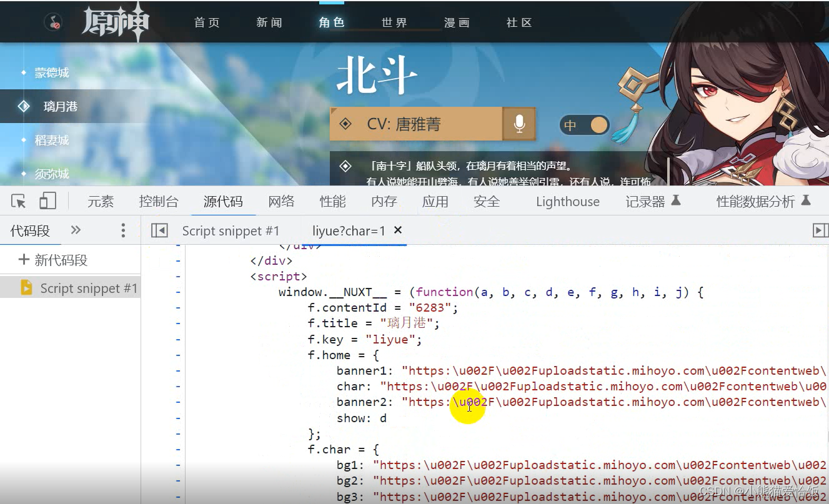
Task: Close the liyue?char=1 file tab
Action: coord(398,230)
